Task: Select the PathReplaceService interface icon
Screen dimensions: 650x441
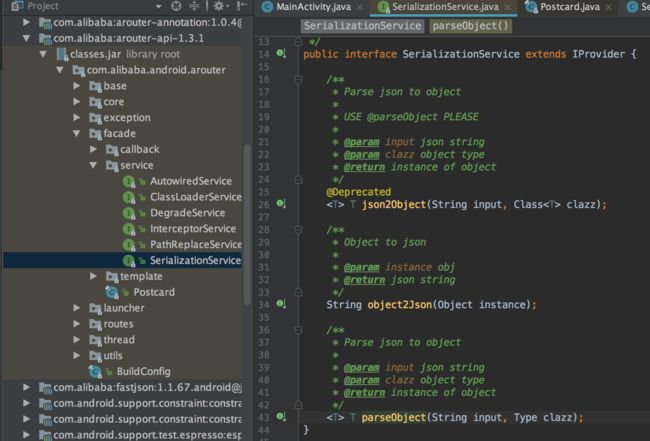Action: point(129,245)
